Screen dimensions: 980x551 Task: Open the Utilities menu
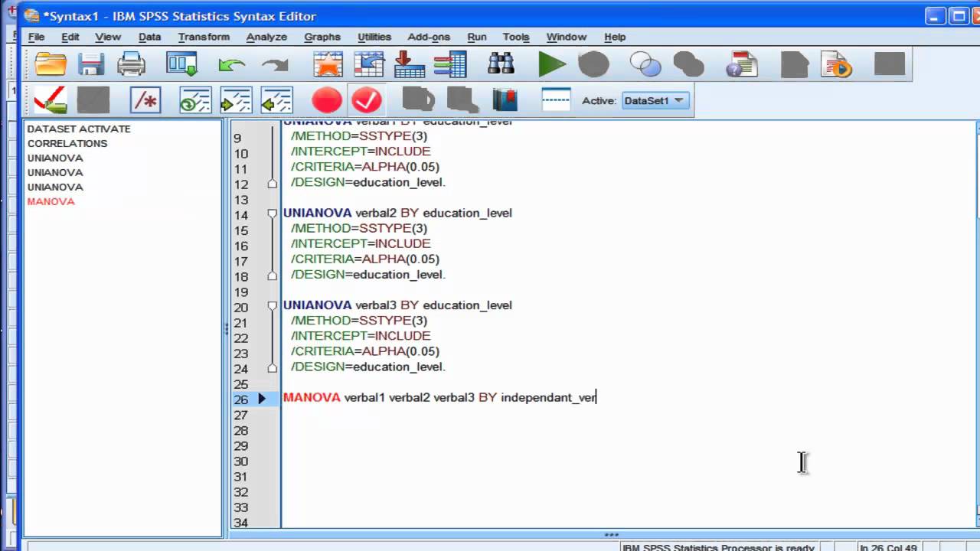pyautogui.click(x=374, y=37)
